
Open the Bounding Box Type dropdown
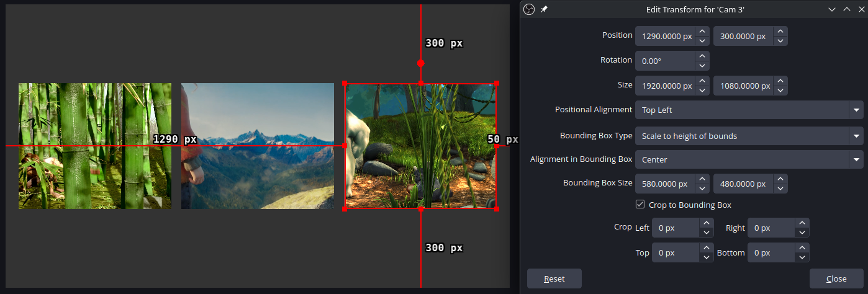coord(749,136)
